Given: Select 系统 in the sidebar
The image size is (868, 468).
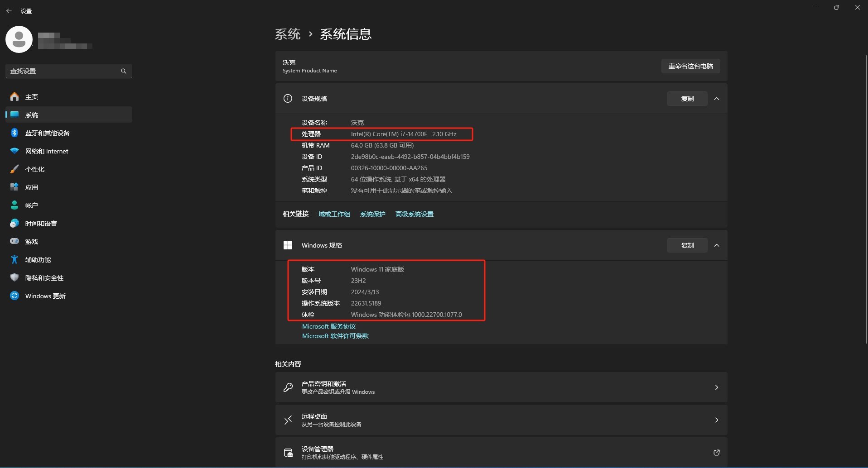Looking at the screenshot, I should [x=32, y=115].
